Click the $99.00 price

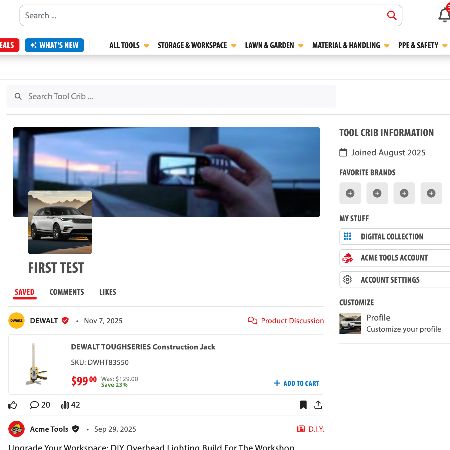(84, 381)
